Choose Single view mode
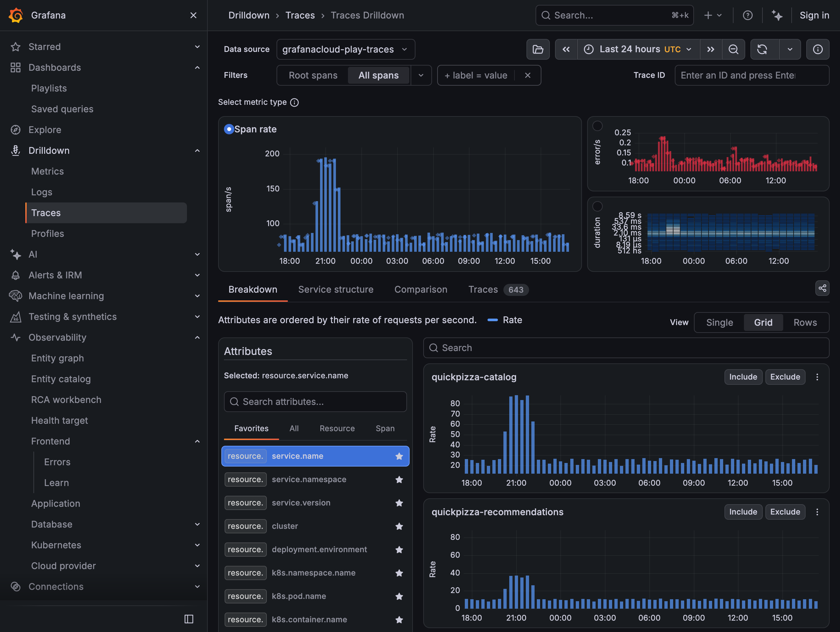Image resolution: width=840 pixels, height=632 pixels. coord(719,322)
